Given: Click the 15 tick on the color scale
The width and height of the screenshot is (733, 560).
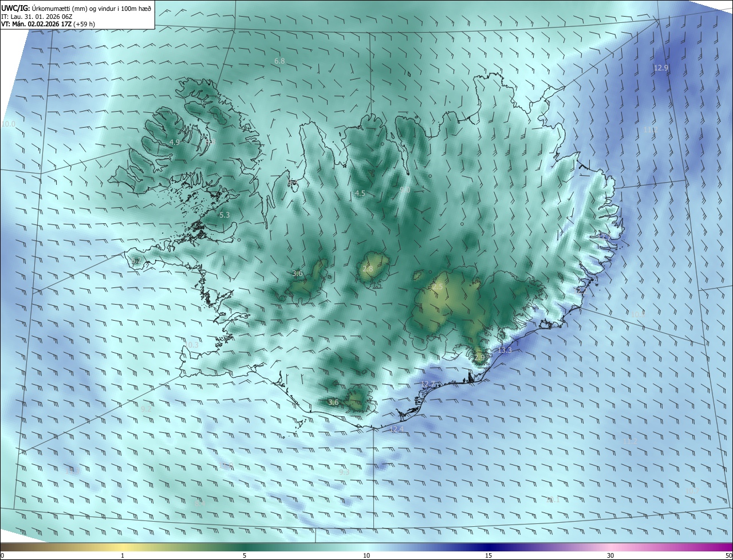Looking at the screenshot, I should coord(488,555).
